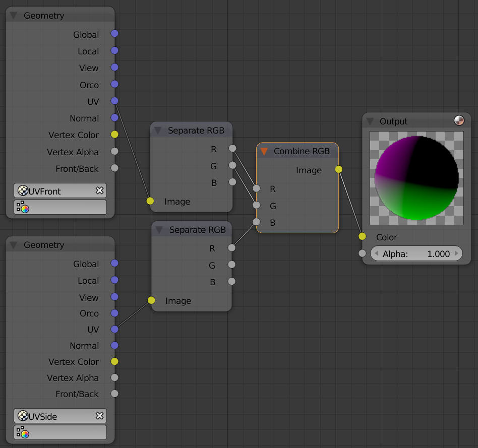Click lower Separate RGB R output socket
Screen dimensions: 478x448
coord(231,248)
